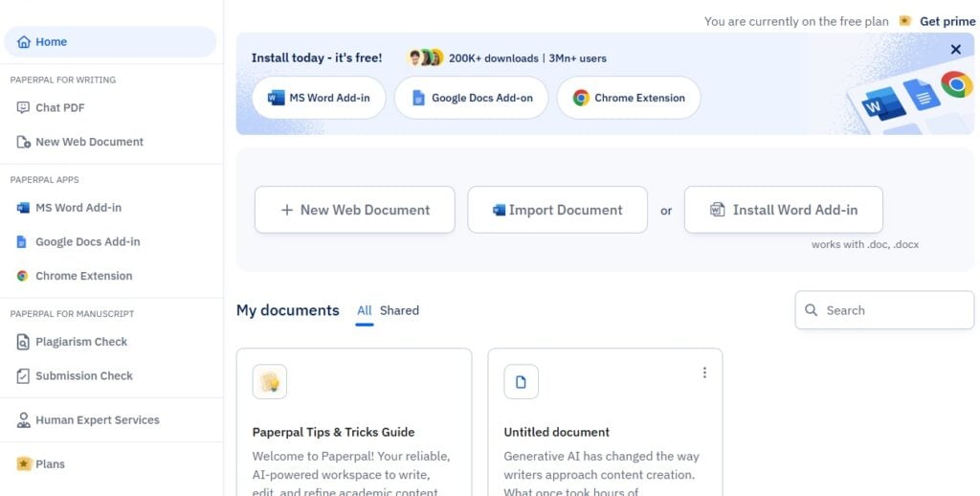This screenshot has width=980, height=496.
Task: Click the plus icon on New Web Document
Action: point(287,210)
